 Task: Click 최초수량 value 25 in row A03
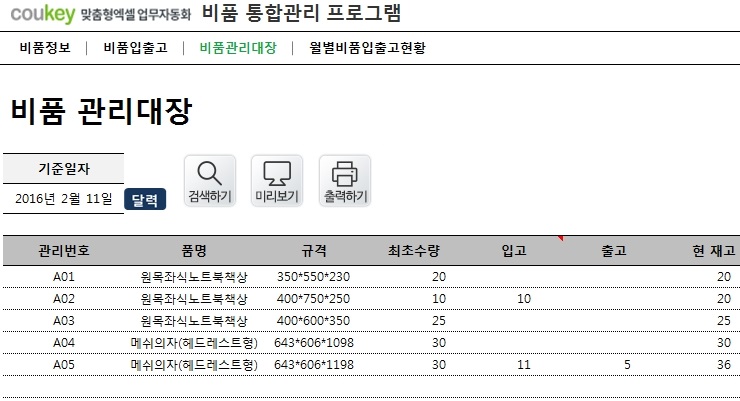pos(439,321)
